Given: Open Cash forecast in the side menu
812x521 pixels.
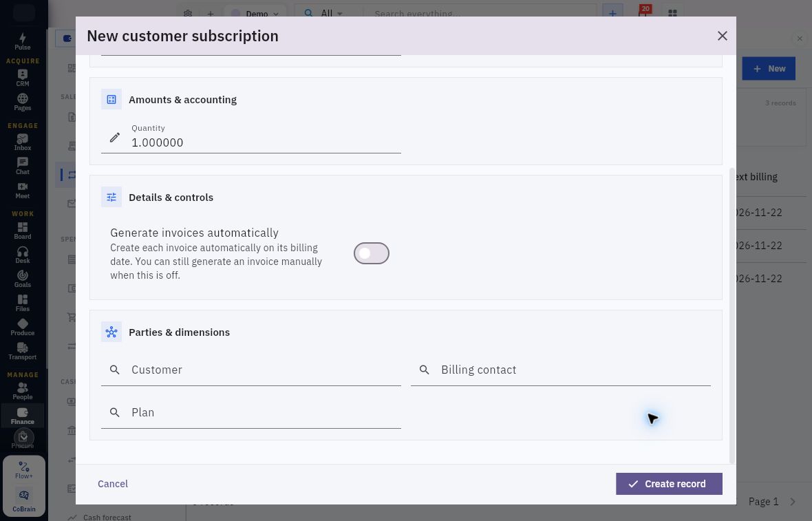Looking at the screenshot, I should pyautogui.click(x=107, y=517).
